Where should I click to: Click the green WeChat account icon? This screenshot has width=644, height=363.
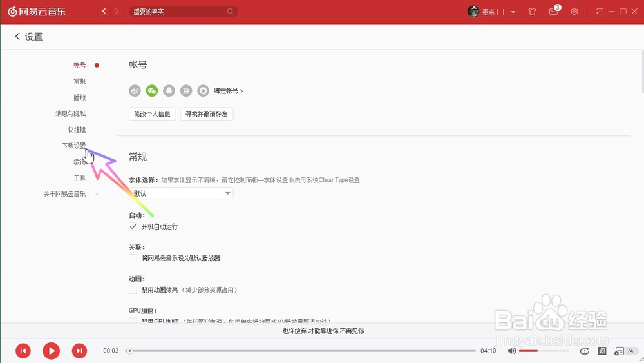pyautogui.click(x=152, y=91)
